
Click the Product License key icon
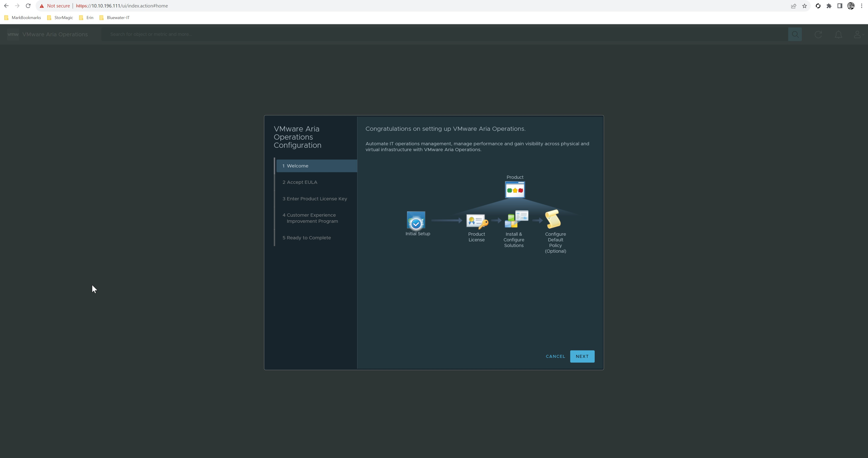click(477, 222)
